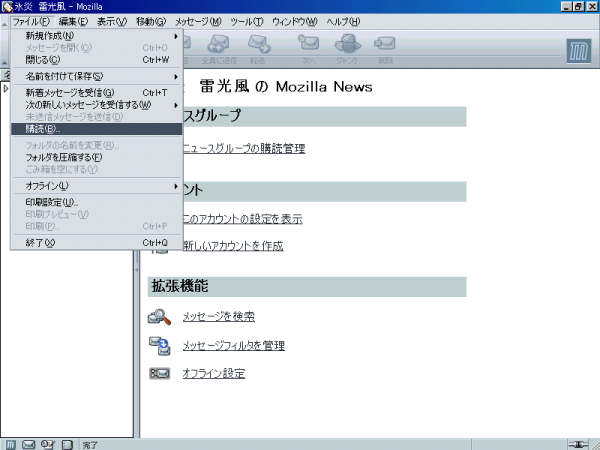Choose 閉じる(C) from the File menu
The image size is (600, 450).
(97, 60)
